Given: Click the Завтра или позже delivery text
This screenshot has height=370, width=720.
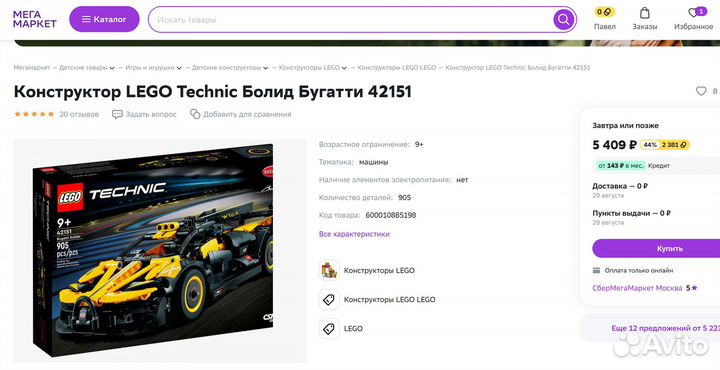Looking at the screenshot, I should click(625, 125).
